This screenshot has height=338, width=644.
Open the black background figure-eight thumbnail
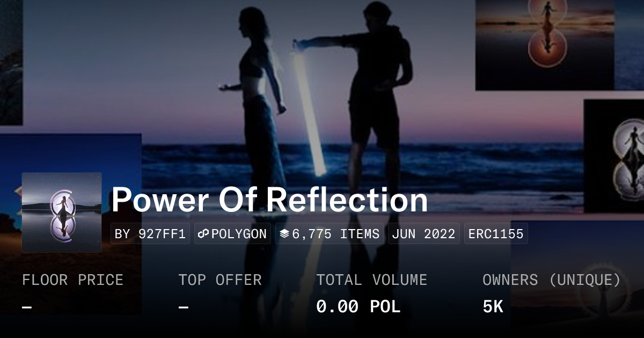(613, 156)
